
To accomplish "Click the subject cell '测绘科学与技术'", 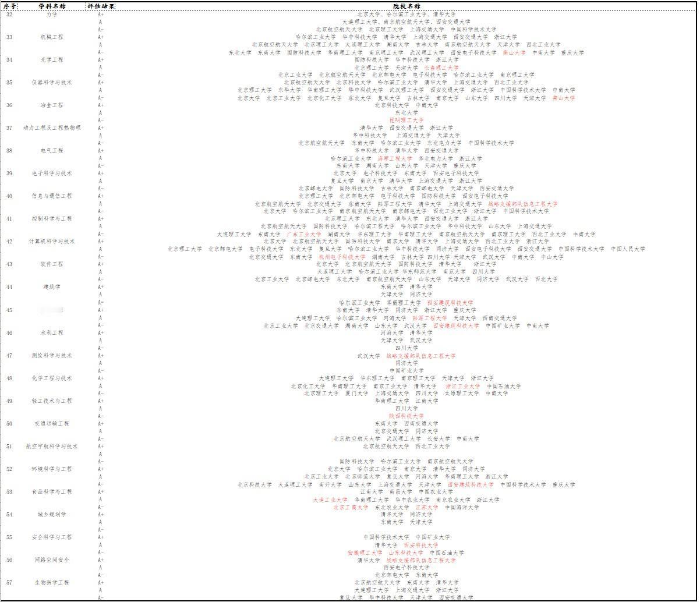I will [52, 355].
